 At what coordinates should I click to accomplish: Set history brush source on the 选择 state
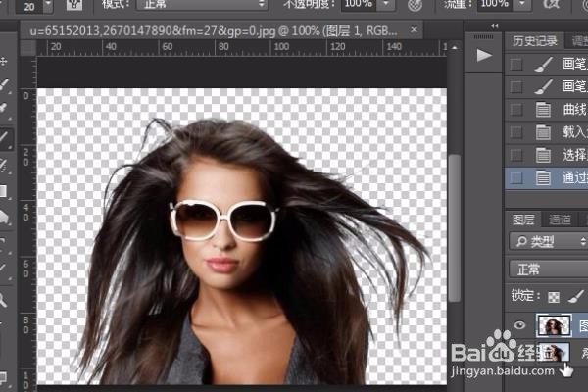[516, 155]
